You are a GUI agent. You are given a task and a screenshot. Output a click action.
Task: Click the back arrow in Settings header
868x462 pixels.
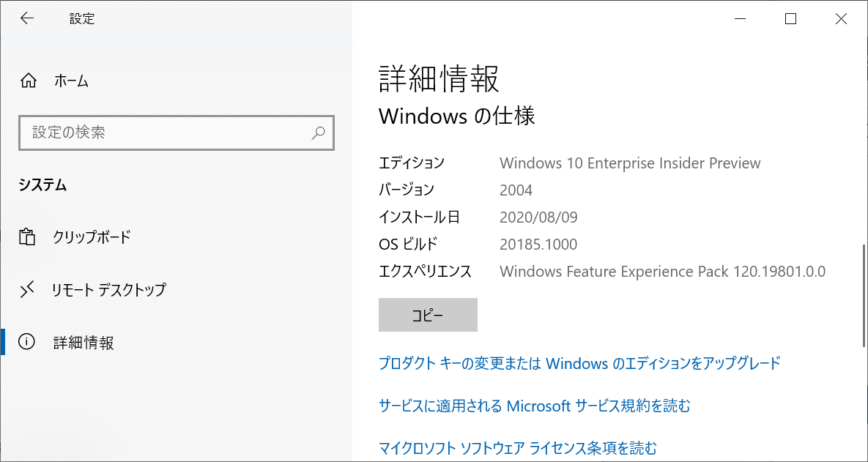tap(26, 18)
